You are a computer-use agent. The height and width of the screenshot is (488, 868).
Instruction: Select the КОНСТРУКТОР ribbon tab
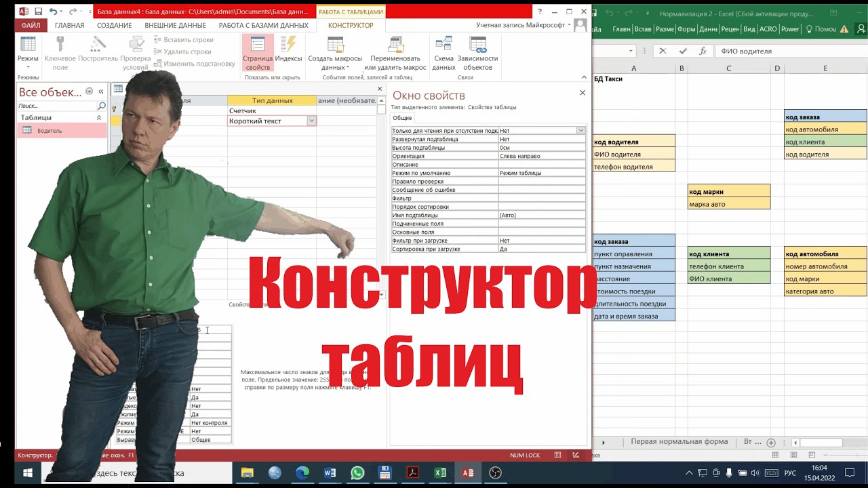click(351, 26)
